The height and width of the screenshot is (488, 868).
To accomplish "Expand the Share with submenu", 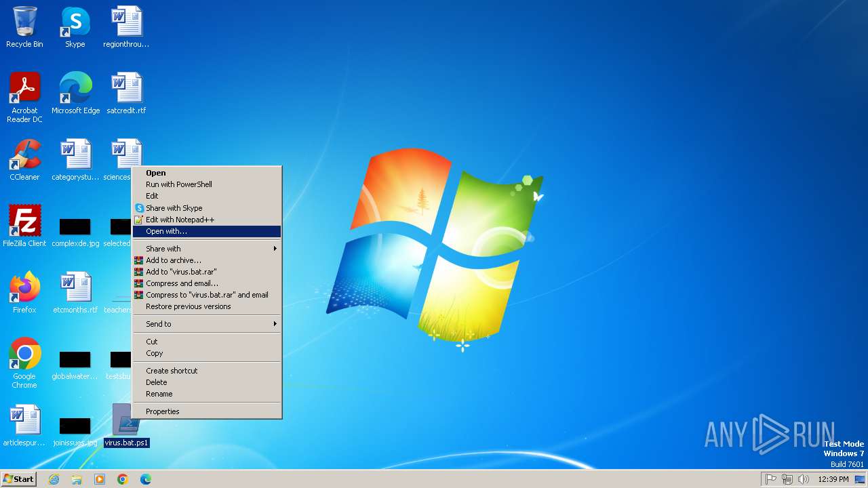I will (x=207, y=249).
